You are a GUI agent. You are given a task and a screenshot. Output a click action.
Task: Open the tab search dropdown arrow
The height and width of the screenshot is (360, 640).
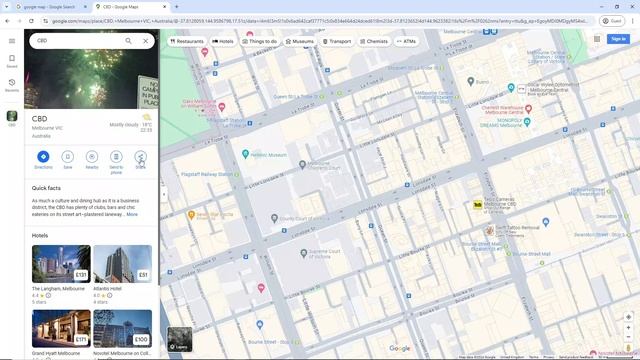click(x=7, y=7)
